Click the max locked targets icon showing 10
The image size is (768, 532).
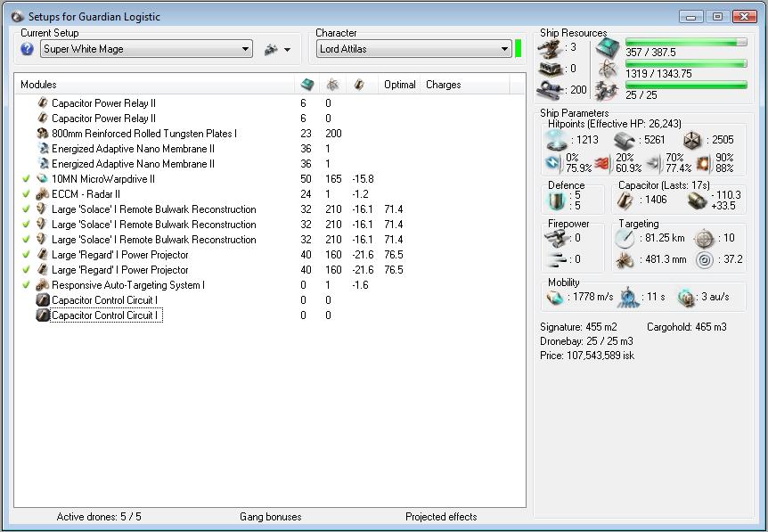coord(705,239)
